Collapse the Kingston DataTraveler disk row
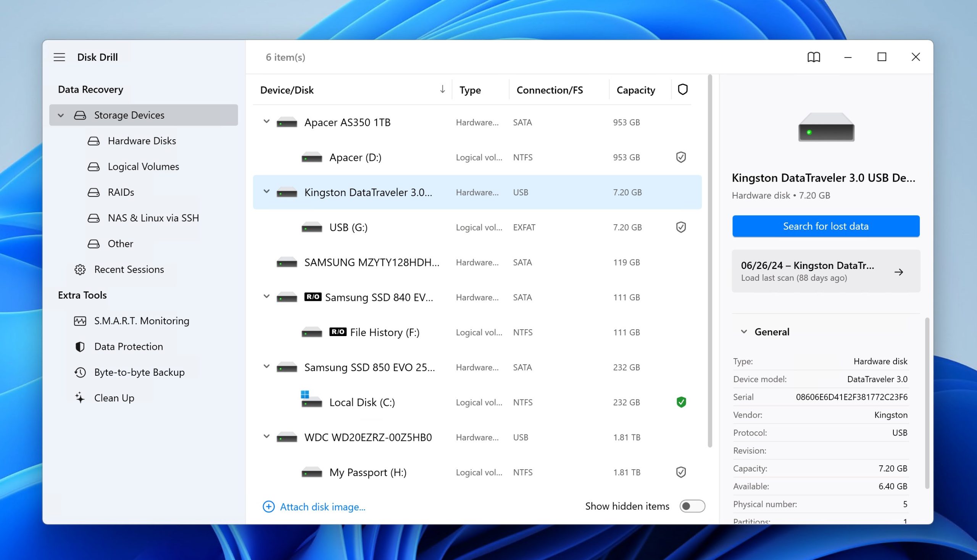 point(266,191)
